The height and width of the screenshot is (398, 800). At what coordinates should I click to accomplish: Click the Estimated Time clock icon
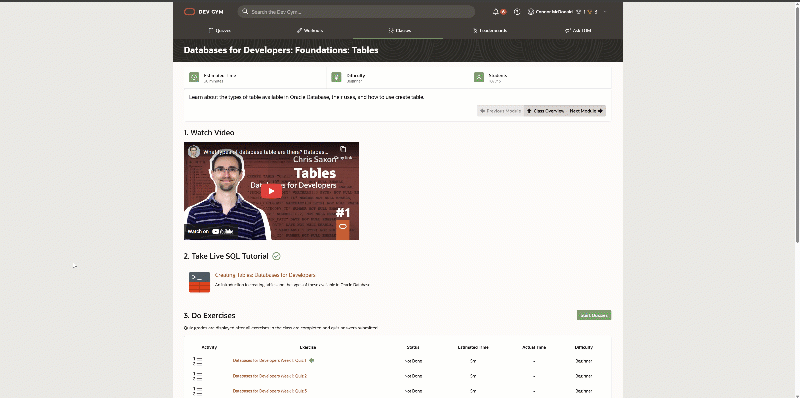pos(194,77)
